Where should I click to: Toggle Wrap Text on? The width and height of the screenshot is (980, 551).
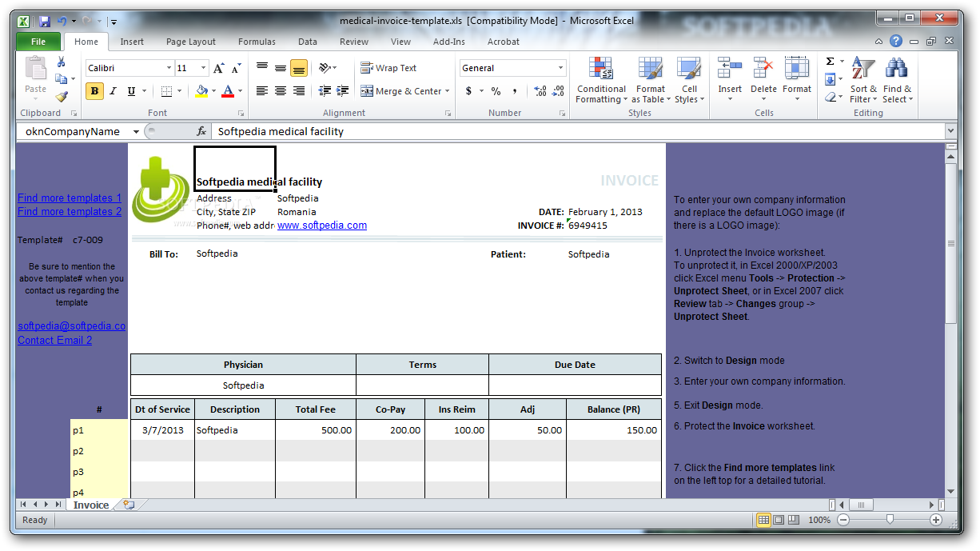pyautogui.click(x=388, y=68)
